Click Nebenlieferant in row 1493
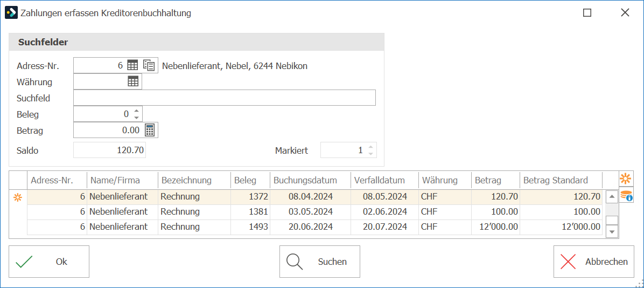The image size is (644, 288). (122, 227)
